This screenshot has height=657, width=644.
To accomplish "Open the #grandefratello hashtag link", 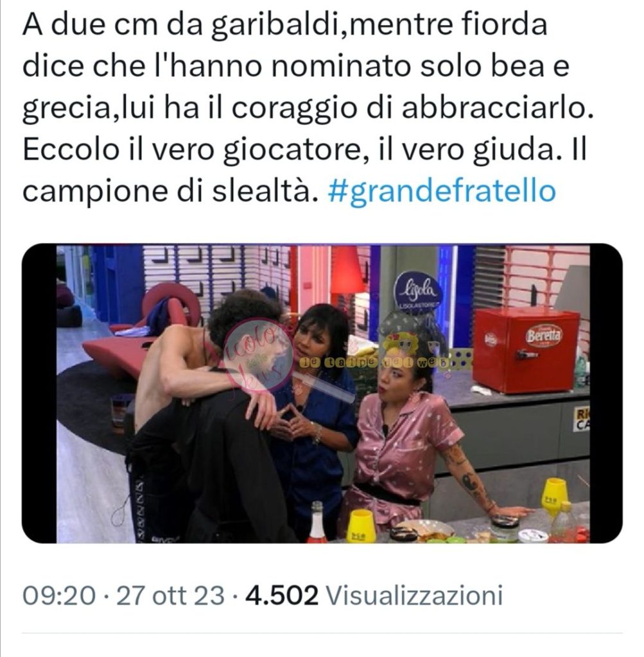I will [x=442, y=191].
